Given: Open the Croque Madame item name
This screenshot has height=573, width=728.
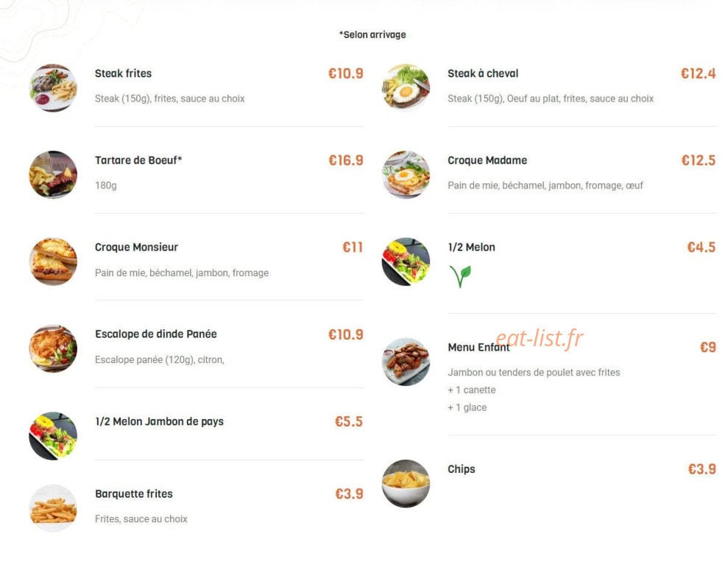Looking at the screenshot, I should [487, 161].
